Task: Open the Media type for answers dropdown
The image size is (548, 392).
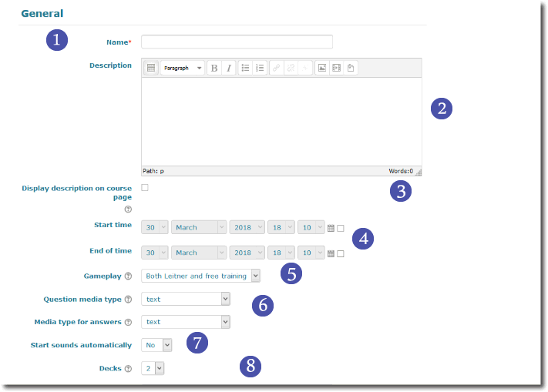Action: click(x=186, y=322)
